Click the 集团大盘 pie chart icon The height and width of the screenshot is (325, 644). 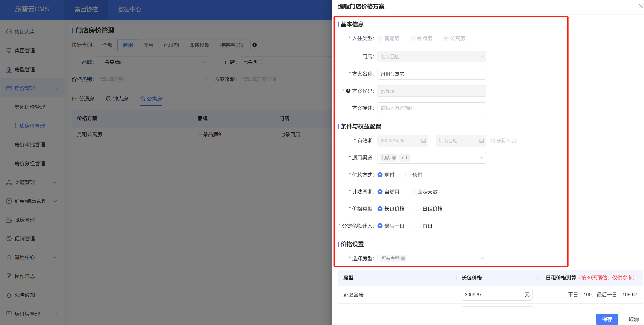coord(9,32)
